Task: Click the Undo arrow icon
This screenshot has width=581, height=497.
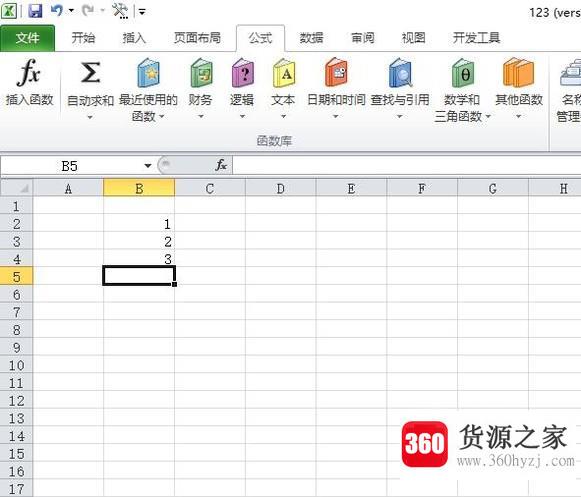Action: click(57, 10)
